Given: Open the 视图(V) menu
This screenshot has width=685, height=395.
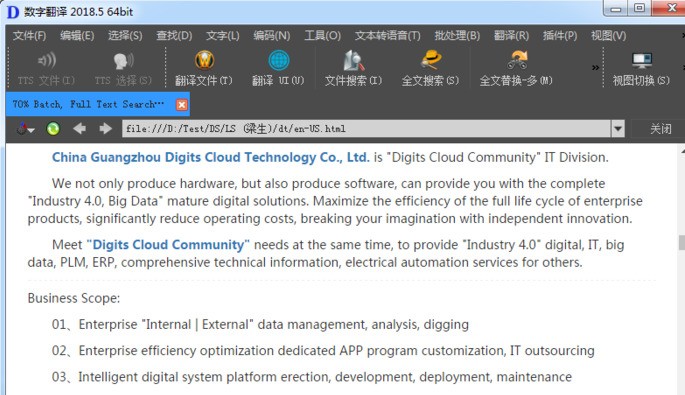Looking at the screenshot, I should 608,35.
